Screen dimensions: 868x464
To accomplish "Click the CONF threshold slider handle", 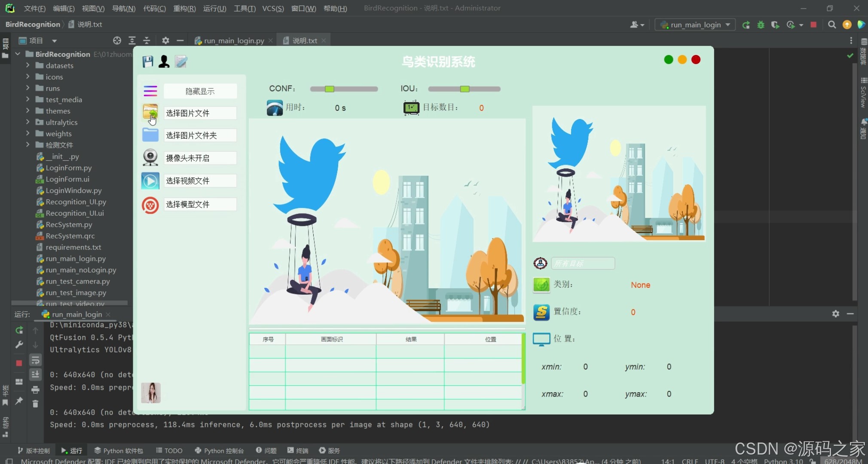I will pos(330,89).
